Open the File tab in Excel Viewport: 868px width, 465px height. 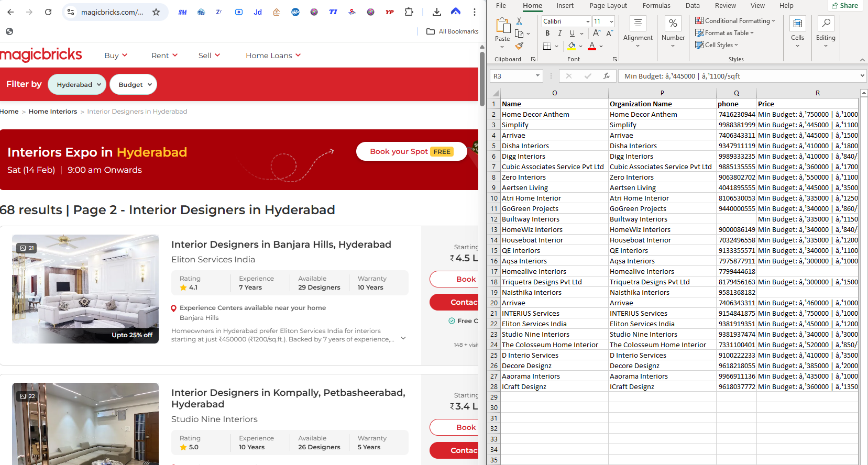click(501, 6)
